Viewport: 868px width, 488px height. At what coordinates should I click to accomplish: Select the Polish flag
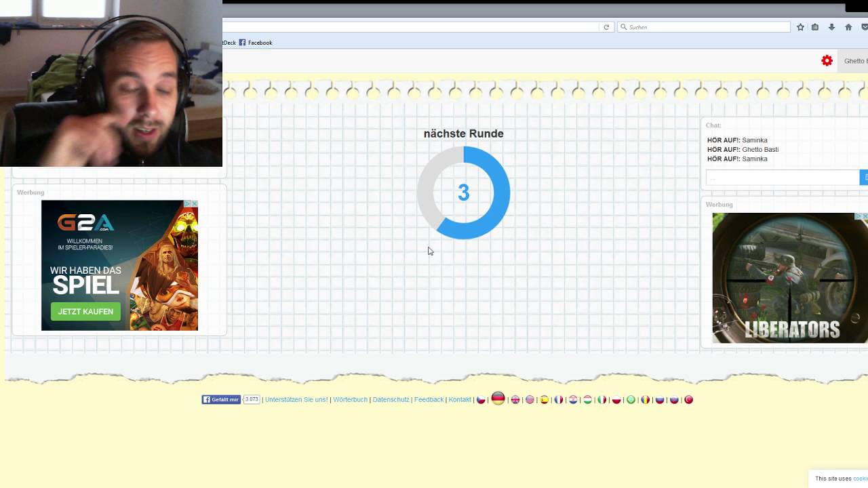[616, 400]
